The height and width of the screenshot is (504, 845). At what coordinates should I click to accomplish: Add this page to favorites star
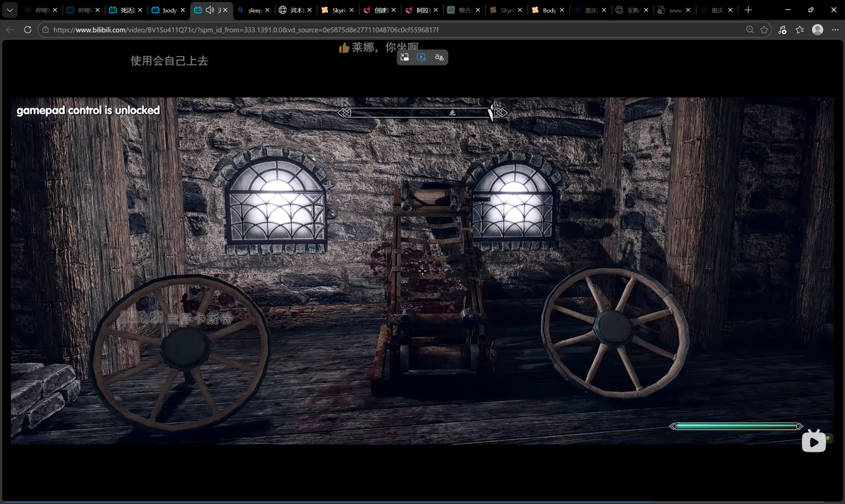click(764, 30)
